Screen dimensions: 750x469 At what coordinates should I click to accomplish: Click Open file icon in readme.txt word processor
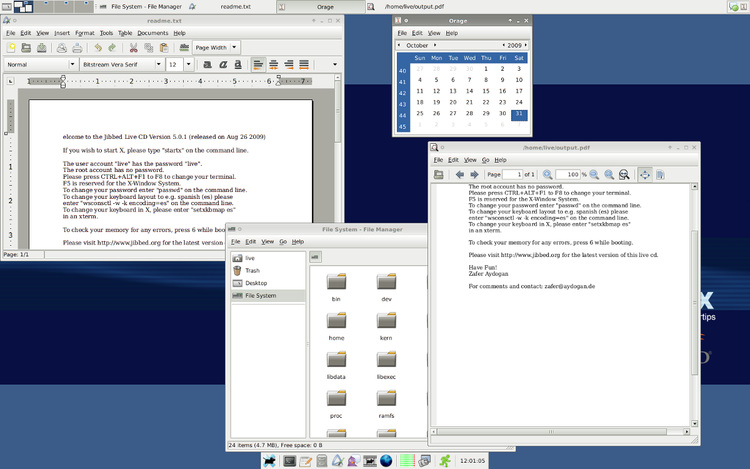coord(26,47)
